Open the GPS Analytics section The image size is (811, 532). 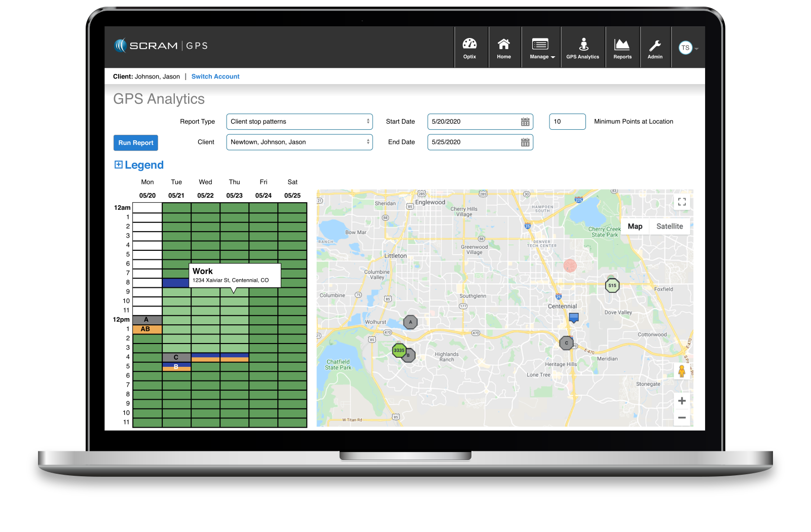[582, 47]
